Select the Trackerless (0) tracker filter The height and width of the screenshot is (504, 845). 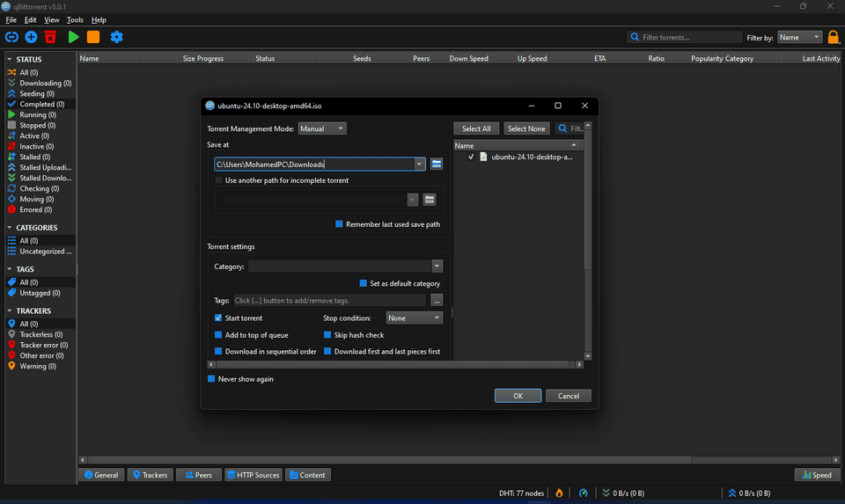click(x=40, y=334)
